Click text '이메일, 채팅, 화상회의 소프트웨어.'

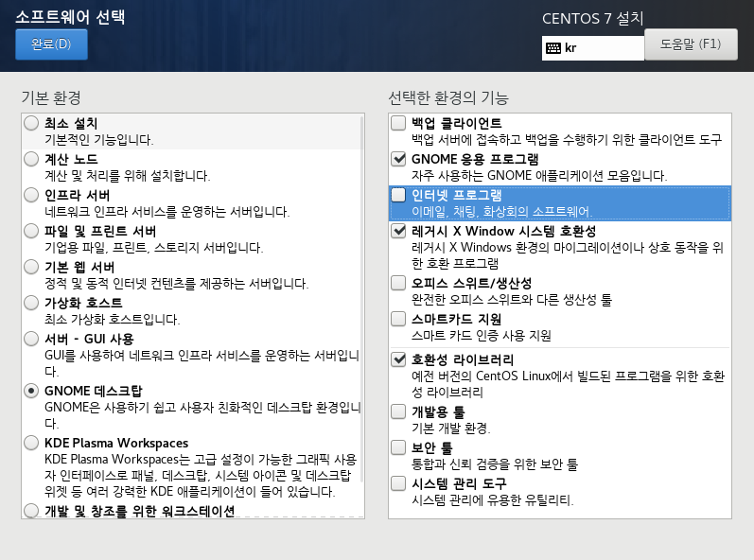502,212
